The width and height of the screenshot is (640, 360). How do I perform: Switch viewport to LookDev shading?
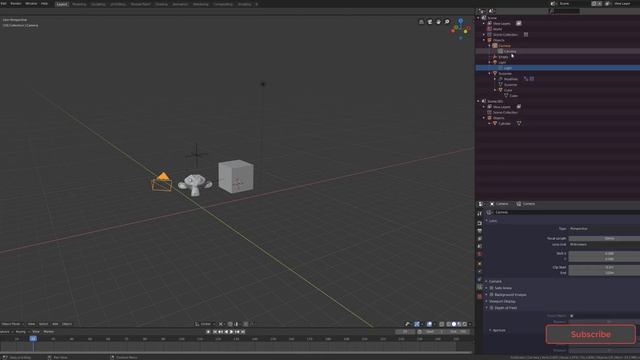pyautogui.click(x=459, y=324)
